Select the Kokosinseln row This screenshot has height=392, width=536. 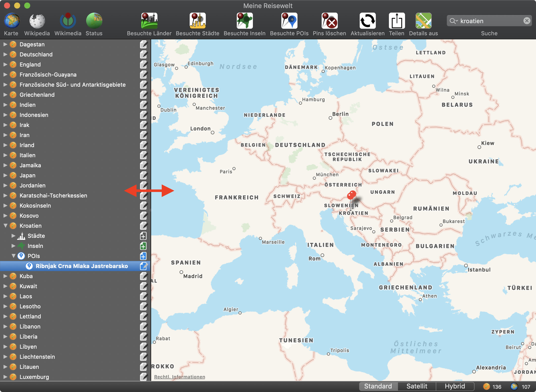coord(75,206)
